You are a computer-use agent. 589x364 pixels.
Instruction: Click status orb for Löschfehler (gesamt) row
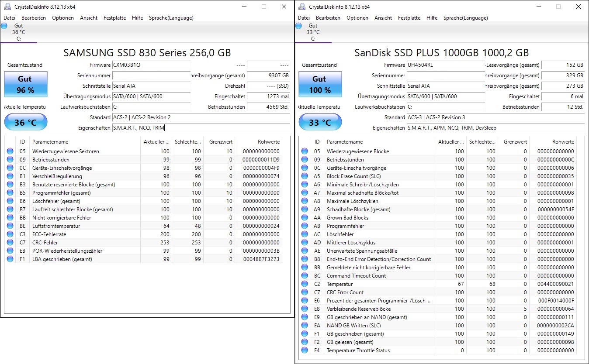point(10,201)
